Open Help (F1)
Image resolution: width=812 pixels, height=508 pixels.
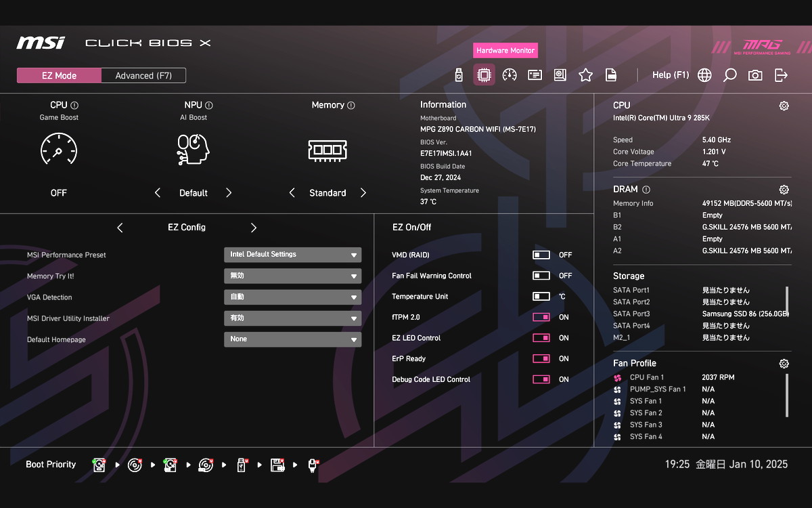coord(671,75)
